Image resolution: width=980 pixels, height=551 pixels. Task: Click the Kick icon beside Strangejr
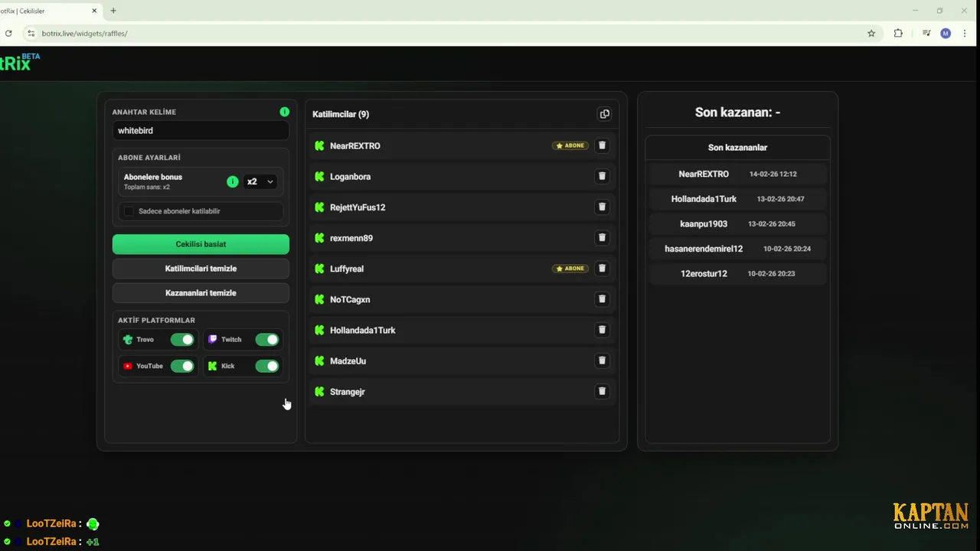tap(320, 392)
